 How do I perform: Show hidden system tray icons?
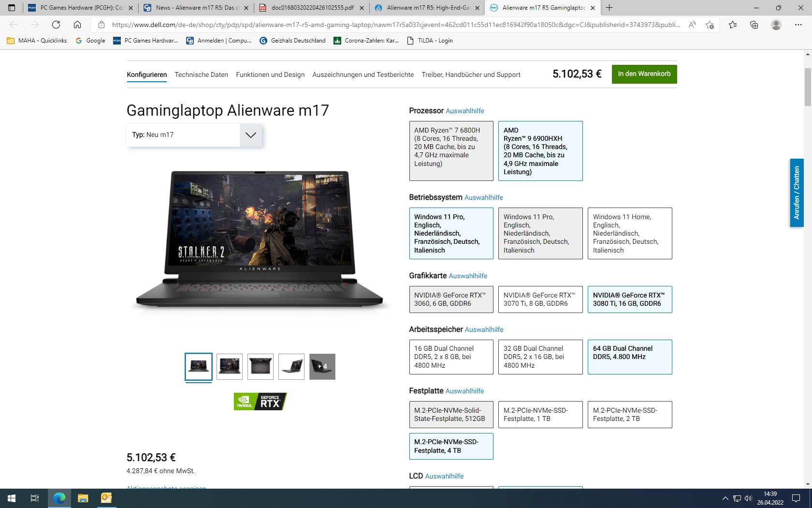coord(725,498)
